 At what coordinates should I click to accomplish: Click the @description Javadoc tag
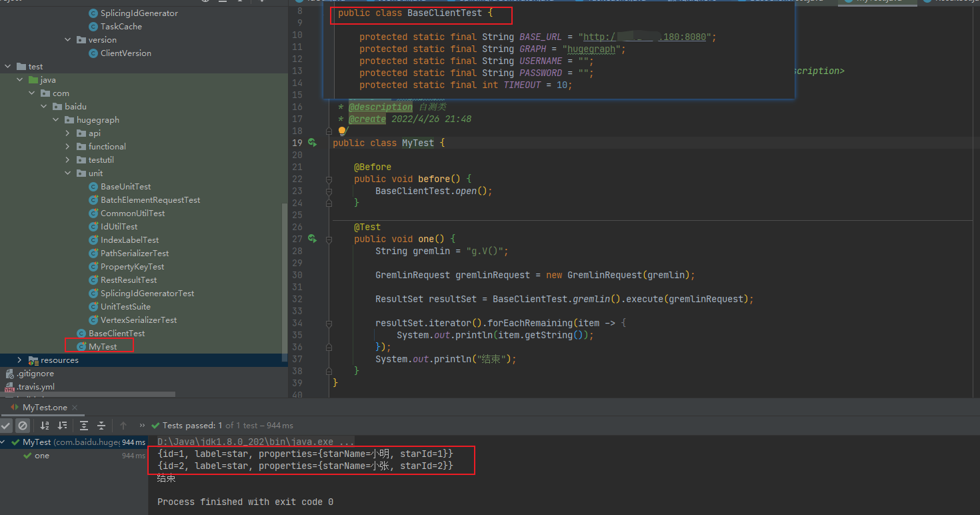381,107
